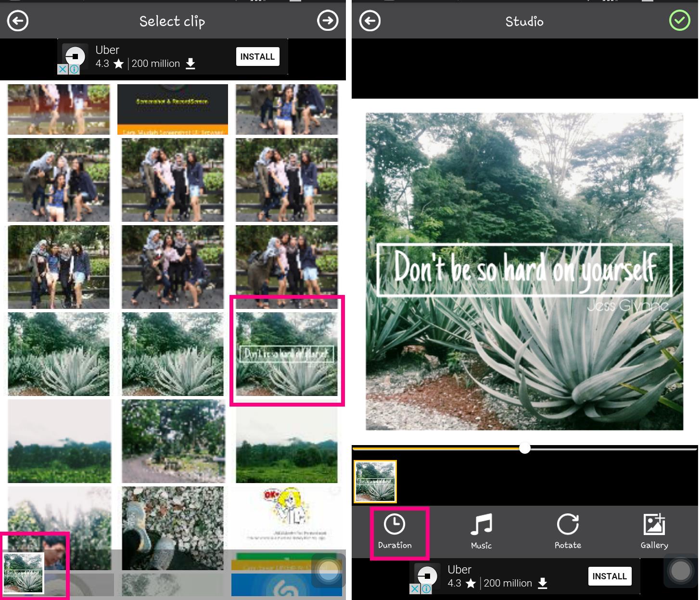This screenshot has width=700, height=600.
Task: Tap the selected clip in the bottom tray
Action: point(24,573)
